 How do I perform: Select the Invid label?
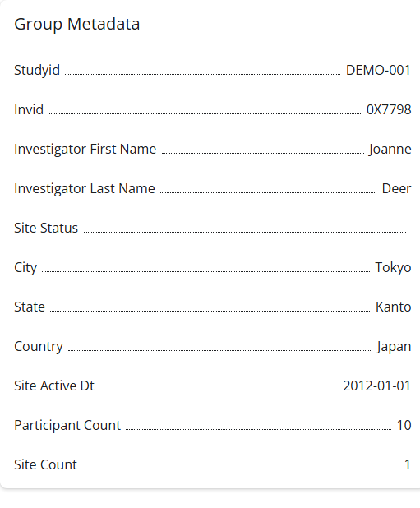[29, 109]
